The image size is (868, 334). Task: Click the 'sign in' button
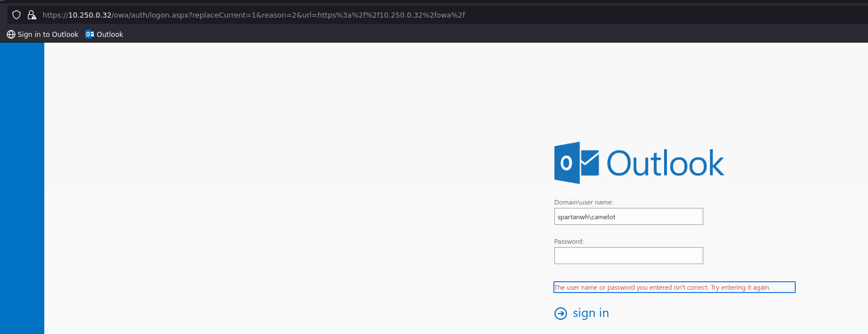tap(582, 313)
